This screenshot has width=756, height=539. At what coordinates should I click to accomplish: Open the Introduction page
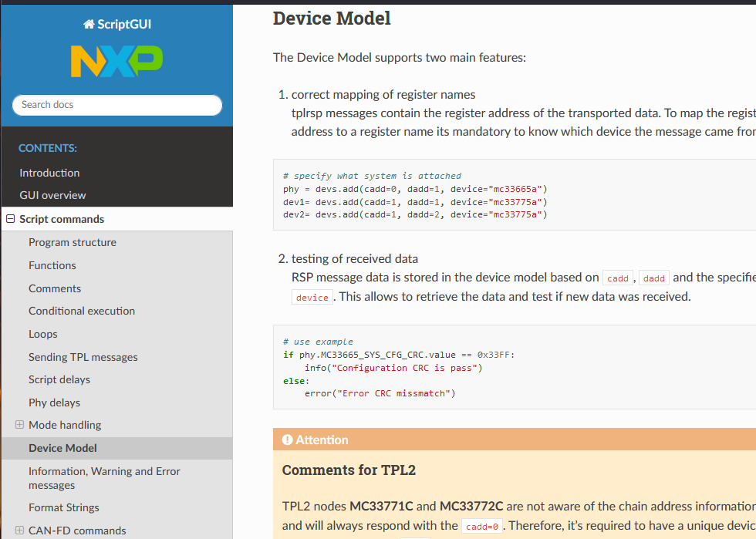tap(49, 173)
